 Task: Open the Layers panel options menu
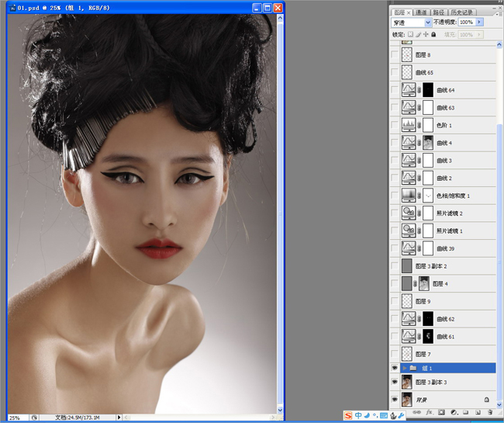coord(499,14)
